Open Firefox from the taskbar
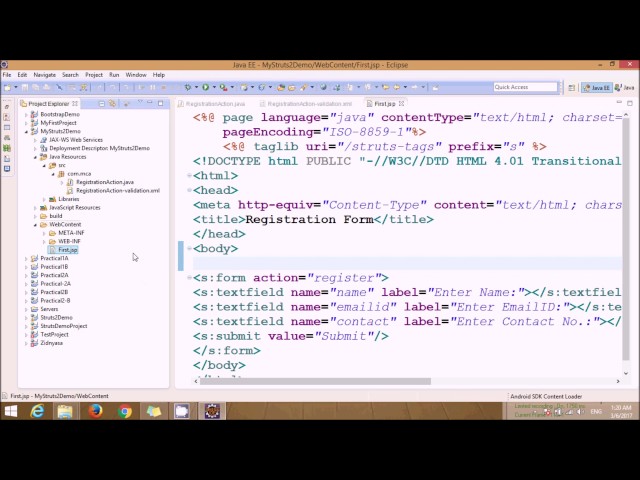The image size is (640, 480). [x=96, y=411]
